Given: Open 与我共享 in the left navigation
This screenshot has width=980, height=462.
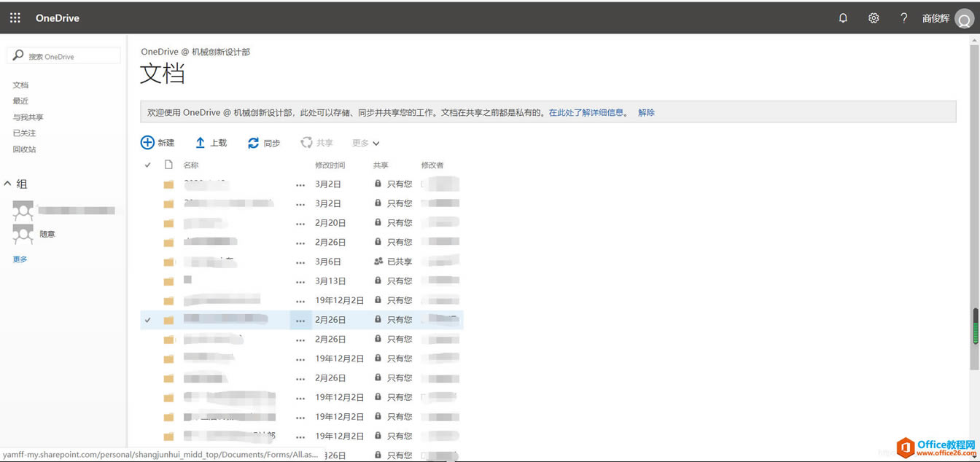Looking at the screenshot, I should click(28, 117).
